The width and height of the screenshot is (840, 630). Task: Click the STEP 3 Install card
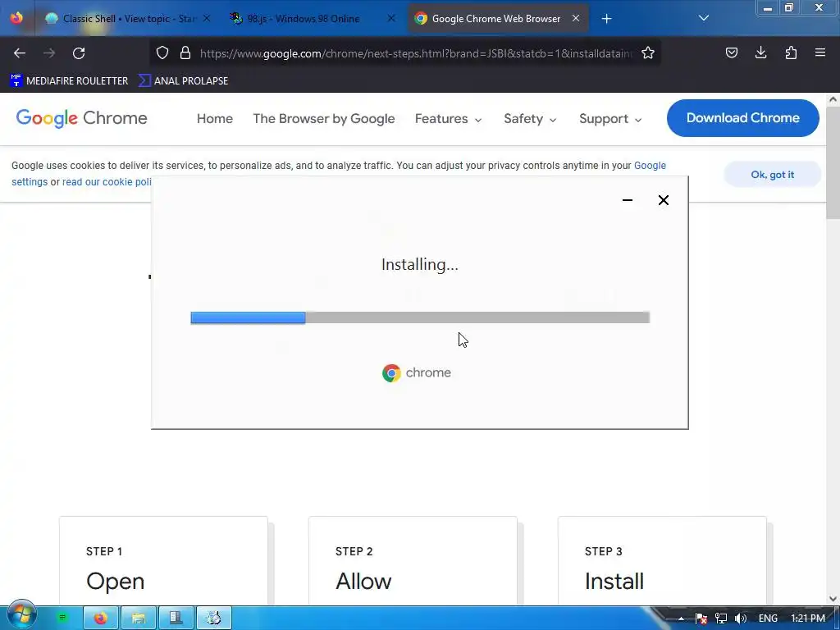click(x=662, y=561)
